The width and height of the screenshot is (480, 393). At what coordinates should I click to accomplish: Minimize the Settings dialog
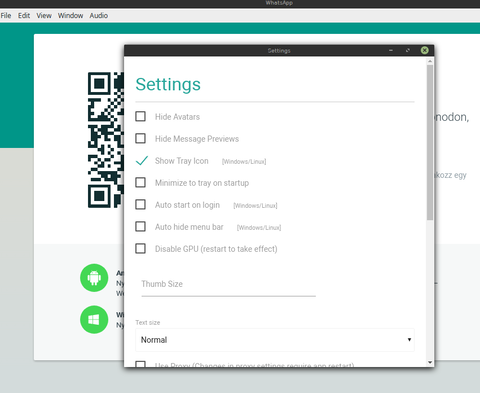pos(391,50)
